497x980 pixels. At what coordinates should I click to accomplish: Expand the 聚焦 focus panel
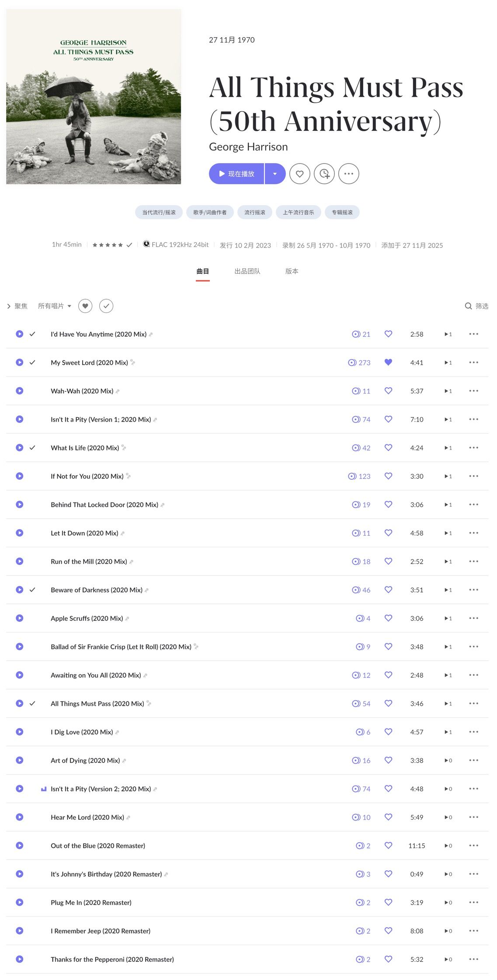tap(17, 306)
